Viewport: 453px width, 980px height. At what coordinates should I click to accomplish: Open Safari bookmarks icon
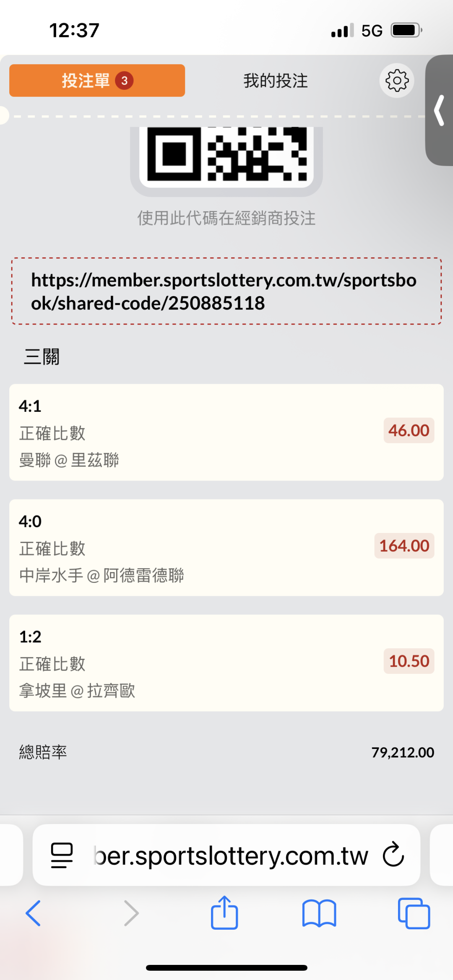pos(319,913)
